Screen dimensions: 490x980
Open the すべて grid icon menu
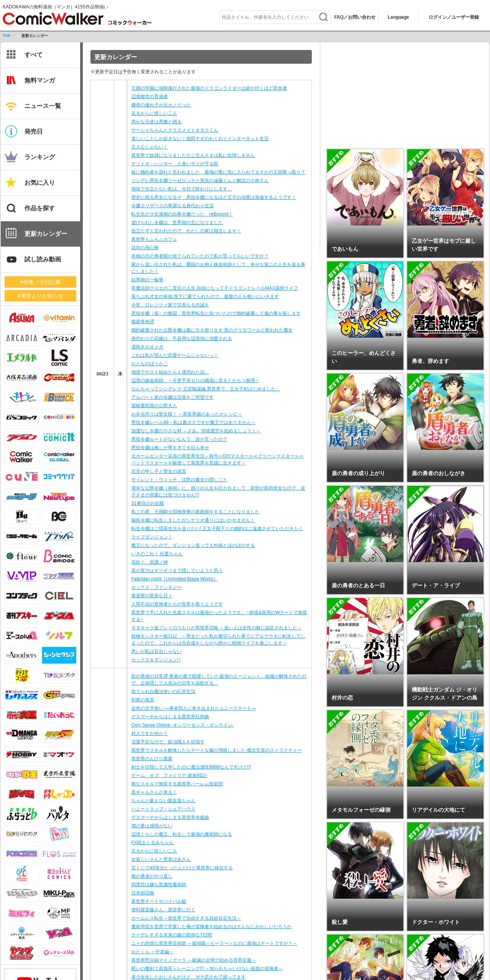[x=40, y=55]
